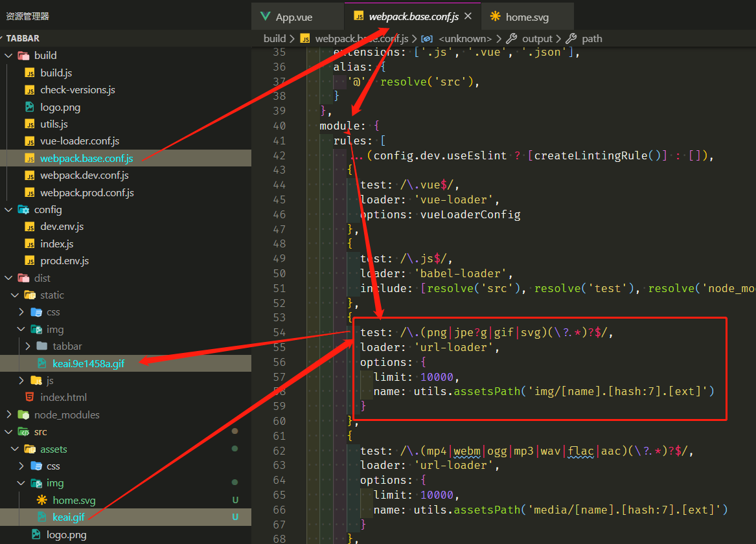Image resolution: width=756 pixels, height=544 pixels.
Task: Click the config folder gear icon
Action: 23,210
